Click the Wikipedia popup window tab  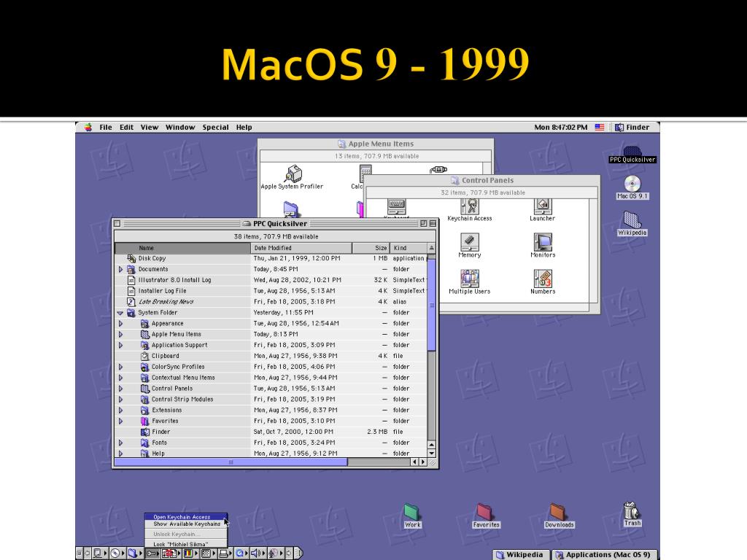click(520, 555)
